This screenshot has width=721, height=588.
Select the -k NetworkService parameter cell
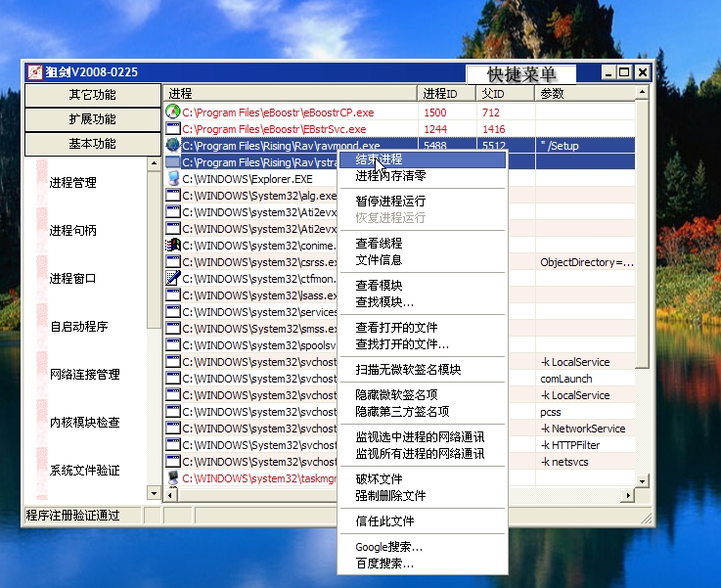585,429
